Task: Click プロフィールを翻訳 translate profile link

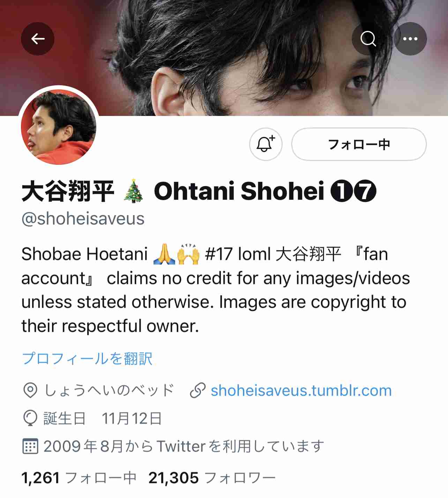Action: 87,359
